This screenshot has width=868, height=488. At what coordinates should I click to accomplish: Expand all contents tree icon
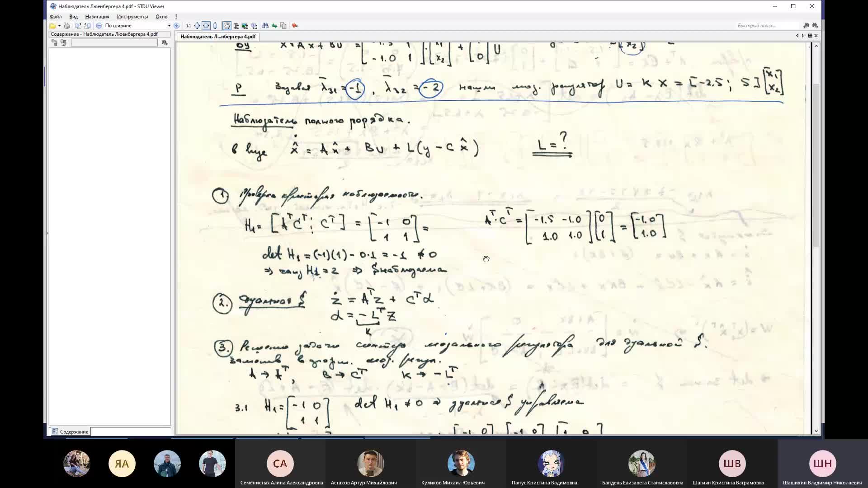[54, 42]
